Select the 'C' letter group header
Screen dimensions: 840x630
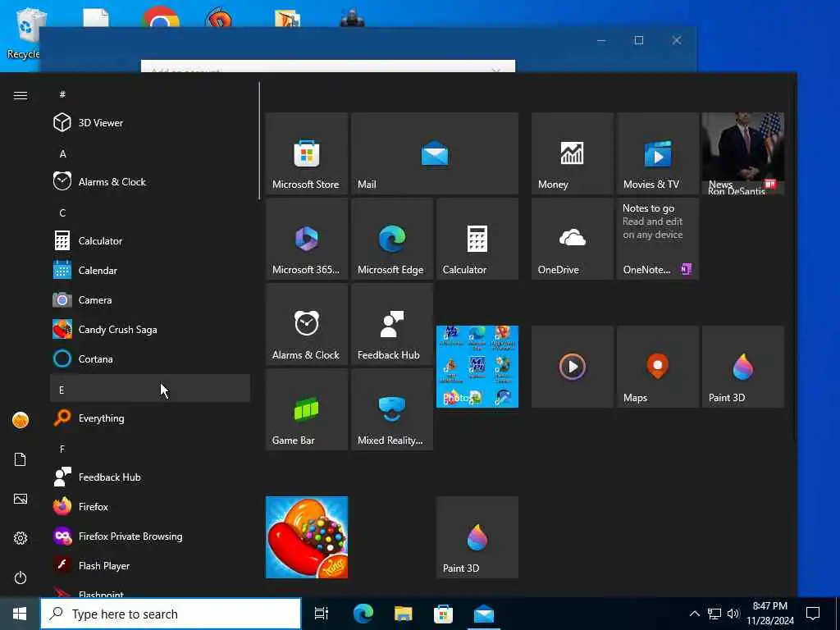pos(150,212)
